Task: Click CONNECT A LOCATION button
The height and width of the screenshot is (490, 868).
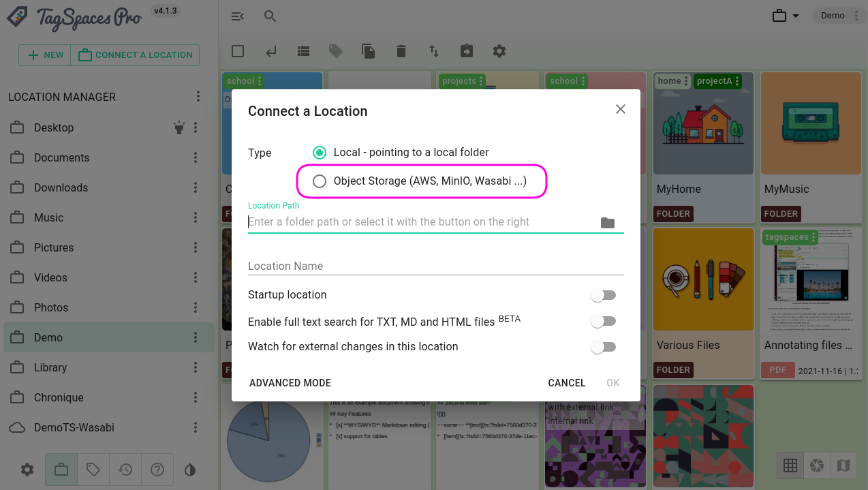Action: [135, 55]
